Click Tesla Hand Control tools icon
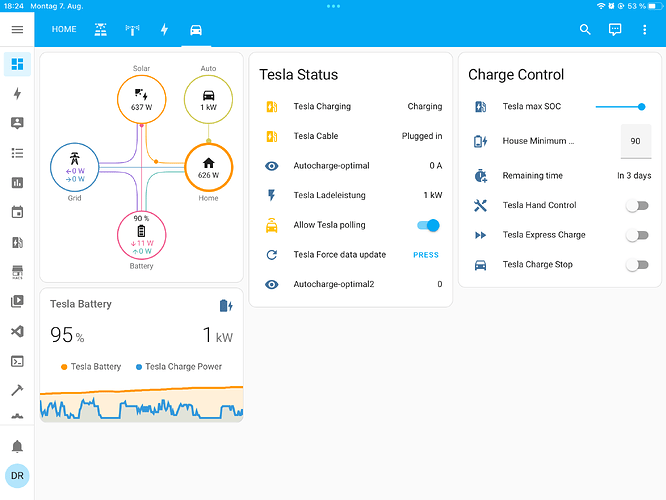This screenshot has height=500, width=666. coord(480,206)
